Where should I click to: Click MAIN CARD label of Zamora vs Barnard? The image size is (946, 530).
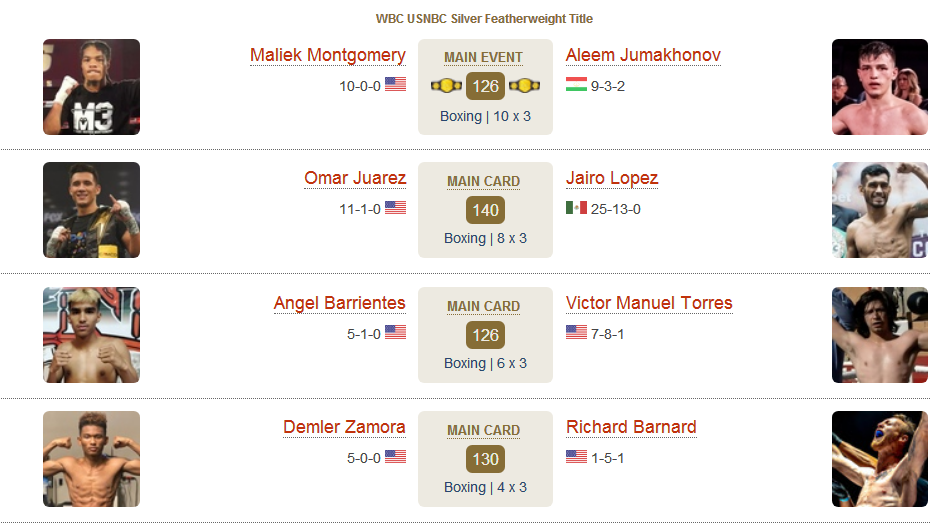coord(483,430)
